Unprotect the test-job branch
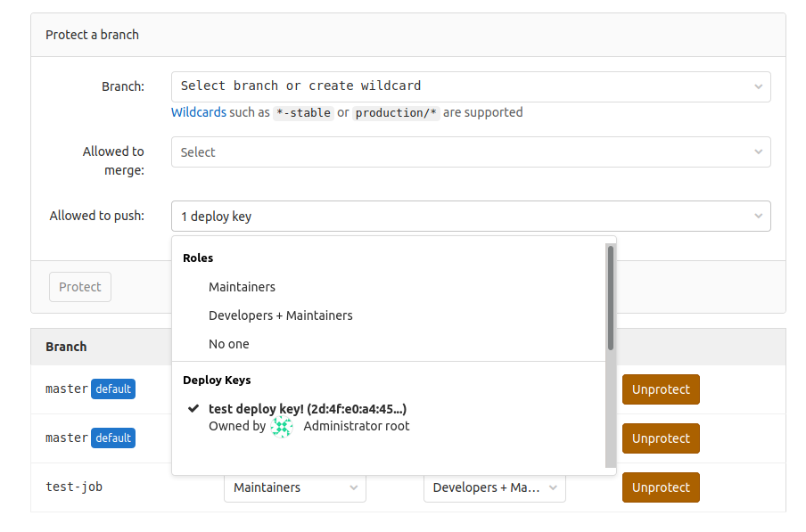Screen dimensions: 806x532 pyautogui.click(x=660, y=487)
